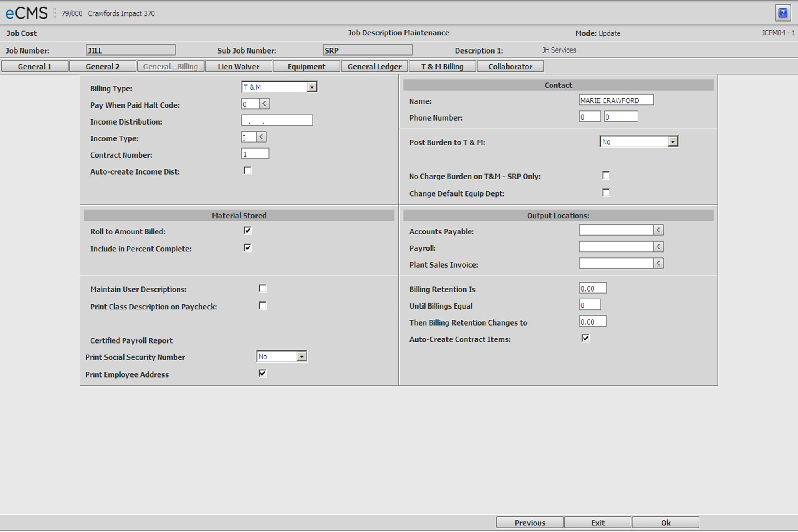Screen dimensions: 798x532
Task: Uncheck Roll to Amount Billed
Action: (247, 231)
